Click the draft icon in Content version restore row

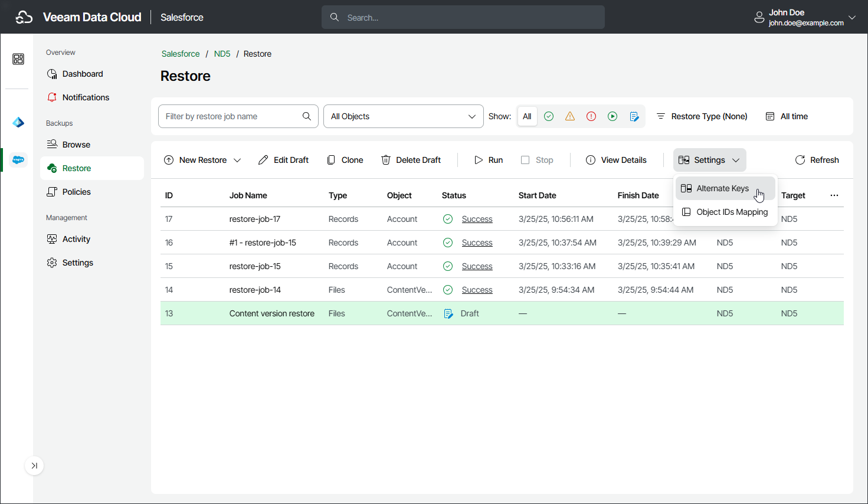(448, 313)
